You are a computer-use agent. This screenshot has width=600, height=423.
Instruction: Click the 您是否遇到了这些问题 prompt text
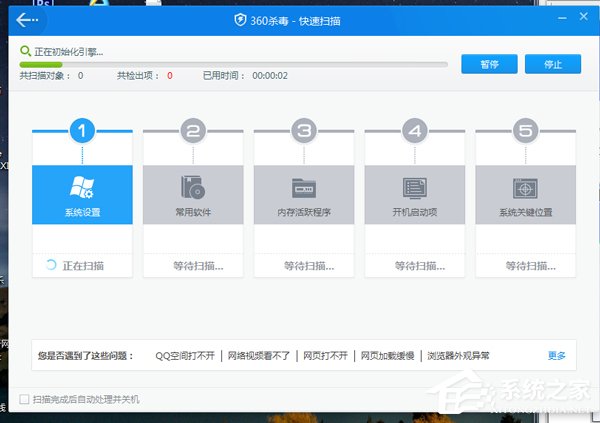click(x=85, y=356)
